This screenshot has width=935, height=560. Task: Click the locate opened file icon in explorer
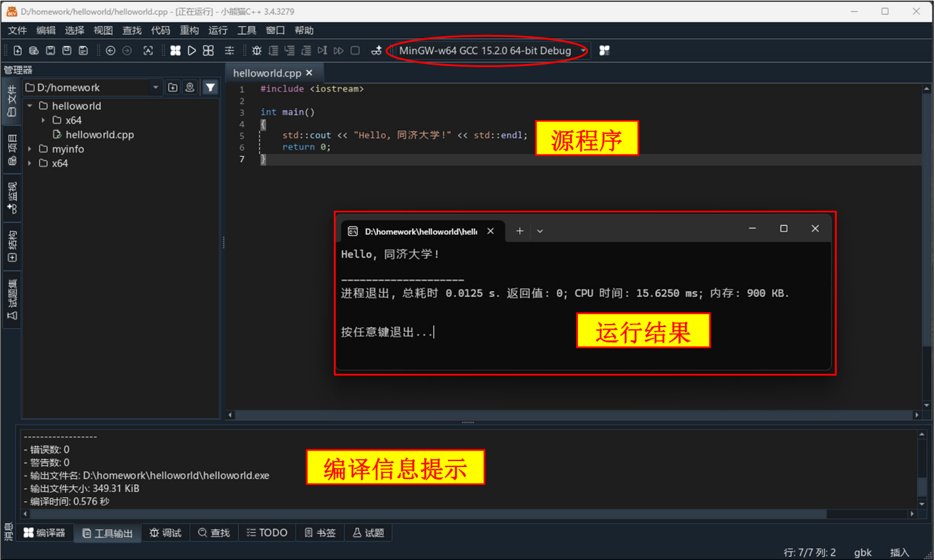pyautogui.click(x=190, y=87)
